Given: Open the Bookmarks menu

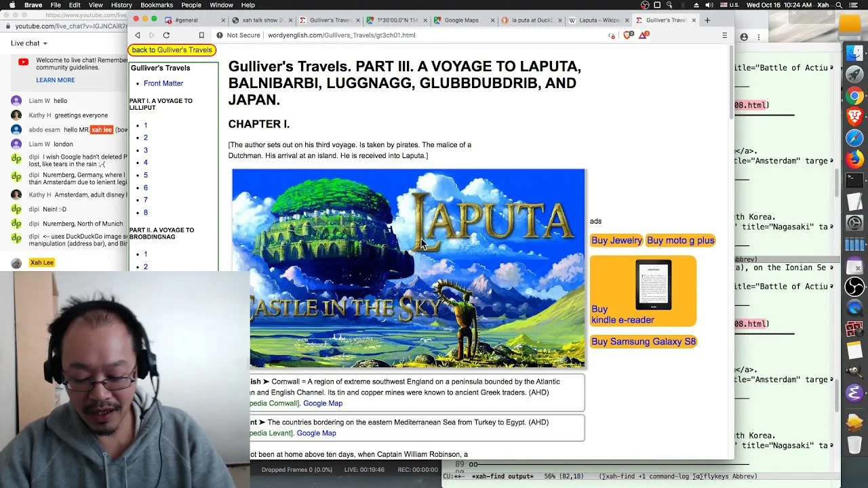Looking at the screenshot, I should (157, 5).
